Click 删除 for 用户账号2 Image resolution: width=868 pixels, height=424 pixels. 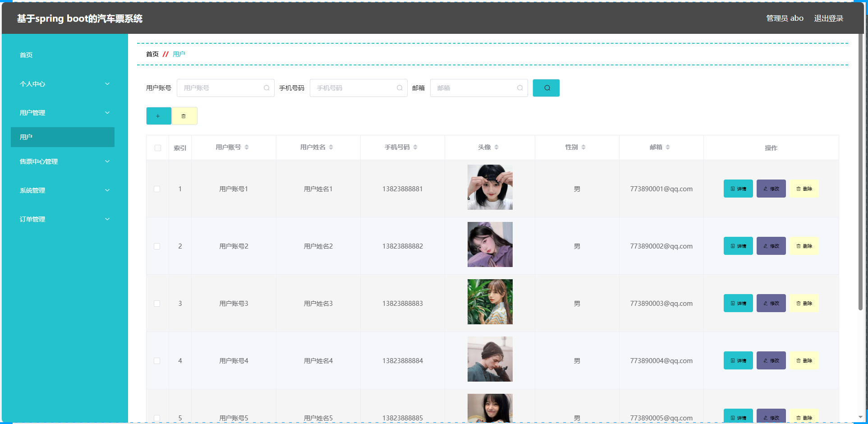coord(804,246)
